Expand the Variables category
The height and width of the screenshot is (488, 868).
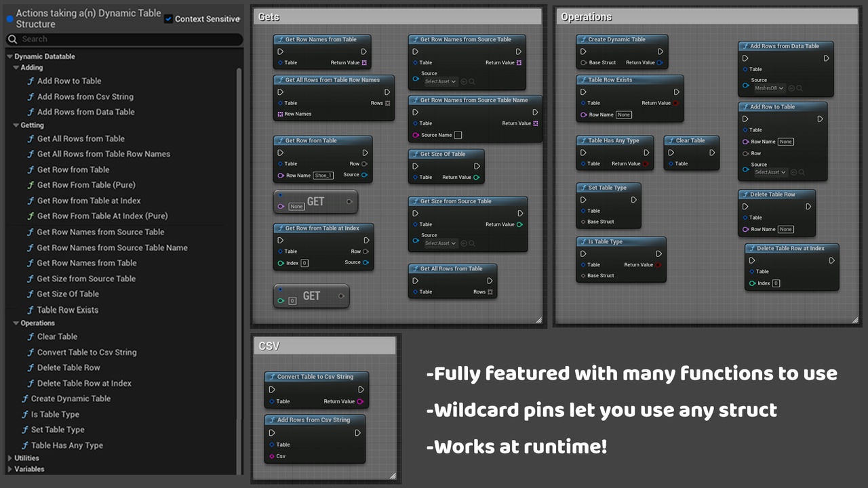(x=9, y=469)
